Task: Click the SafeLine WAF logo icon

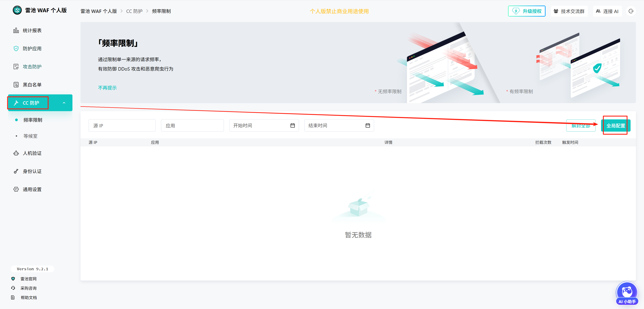Action: [x=17, y=10]
